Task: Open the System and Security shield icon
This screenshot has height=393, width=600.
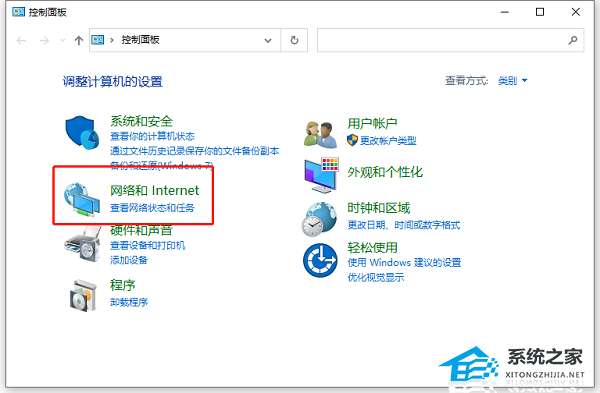Action: (82, 133)
